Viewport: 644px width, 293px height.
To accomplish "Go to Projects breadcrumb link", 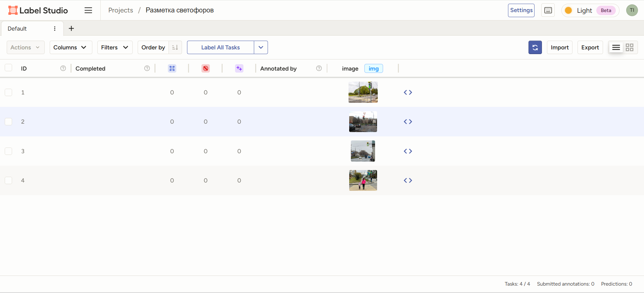I will [121, 10].
